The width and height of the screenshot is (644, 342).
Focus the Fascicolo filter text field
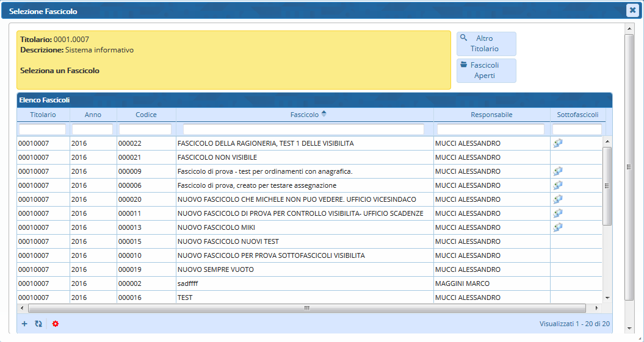click(303, 129)
